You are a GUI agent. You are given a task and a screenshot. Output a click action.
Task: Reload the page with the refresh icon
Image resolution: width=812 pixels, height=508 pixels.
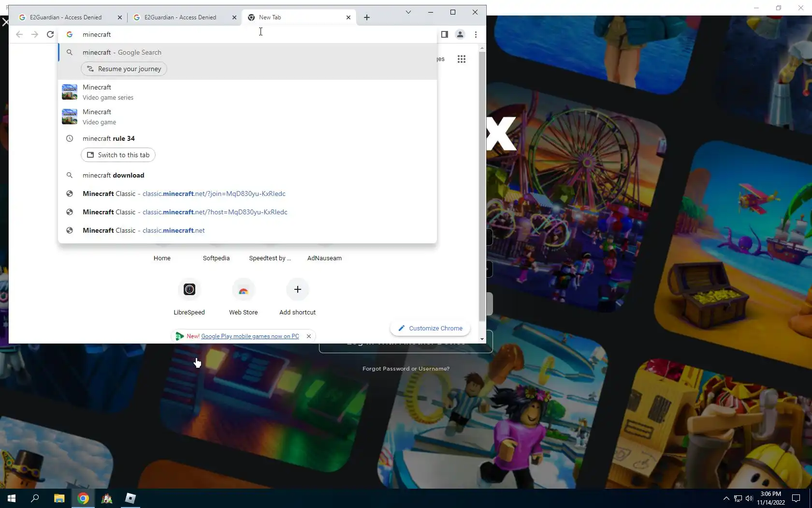click(x=50, y=34)
